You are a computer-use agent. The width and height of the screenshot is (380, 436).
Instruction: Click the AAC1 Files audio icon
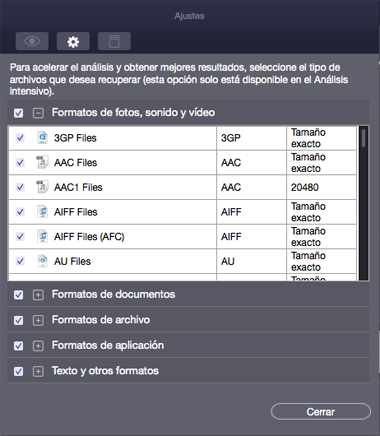42,187
